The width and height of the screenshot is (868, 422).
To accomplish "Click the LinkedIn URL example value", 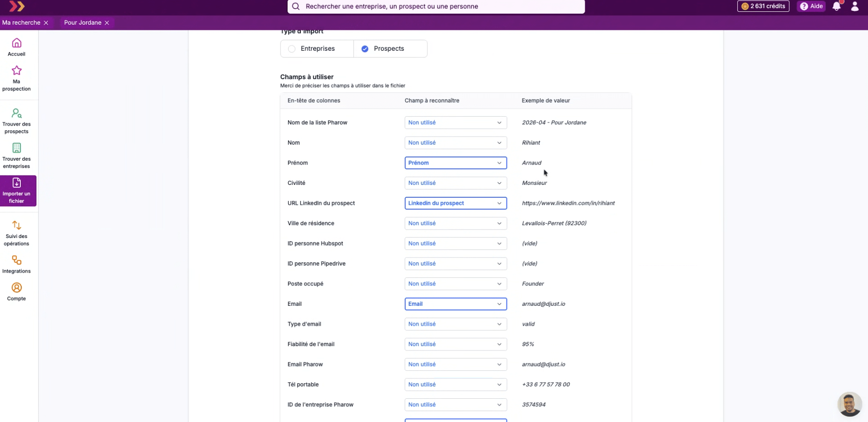I will [x=568, y=203].
